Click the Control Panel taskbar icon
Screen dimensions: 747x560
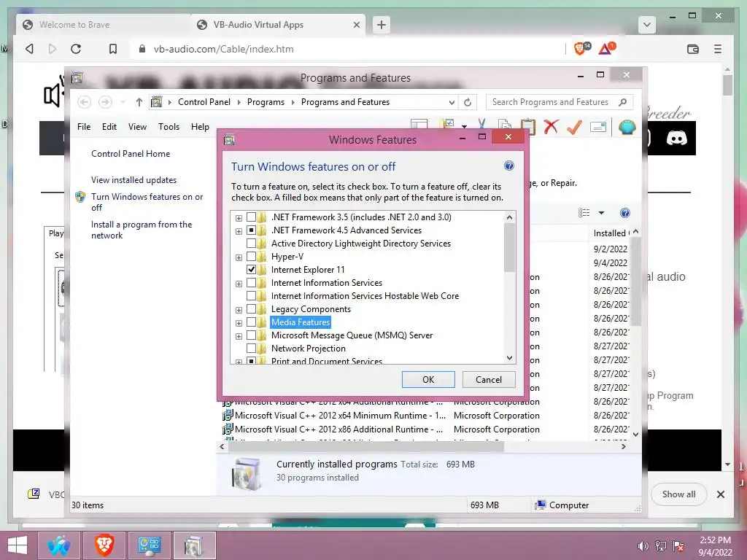[149, 545]
